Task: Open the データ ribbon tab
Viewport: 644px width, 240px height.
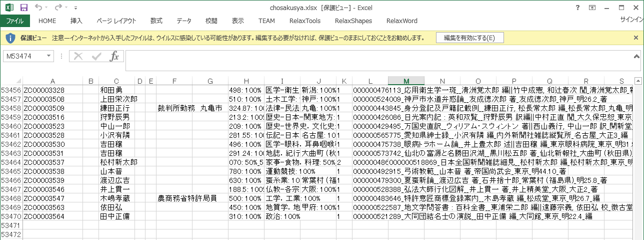Action: coord(183,21)
